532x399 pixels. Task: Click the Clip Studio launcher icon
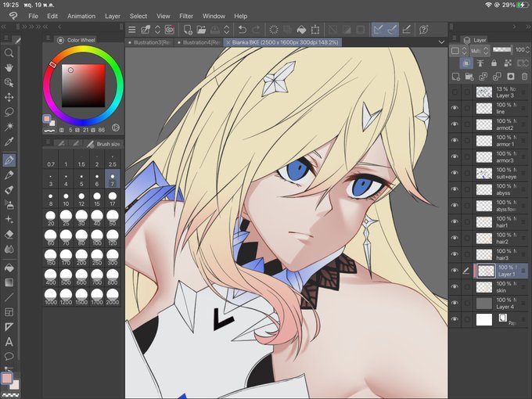tap(169, 30)
